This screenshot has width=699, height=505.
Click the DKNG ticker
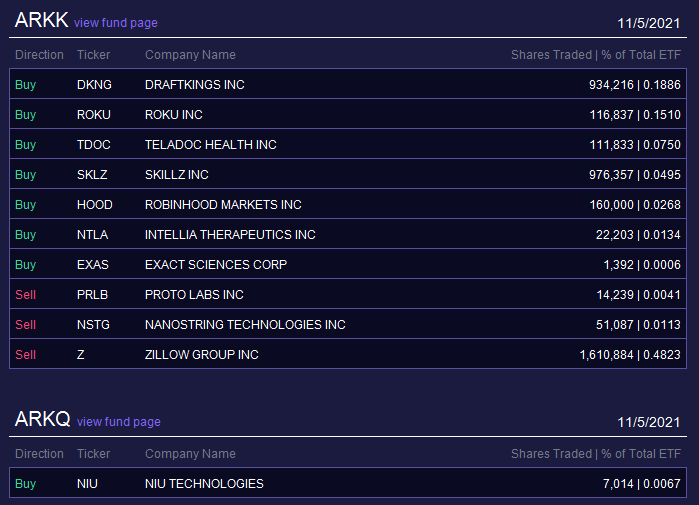tap(94, 85)
